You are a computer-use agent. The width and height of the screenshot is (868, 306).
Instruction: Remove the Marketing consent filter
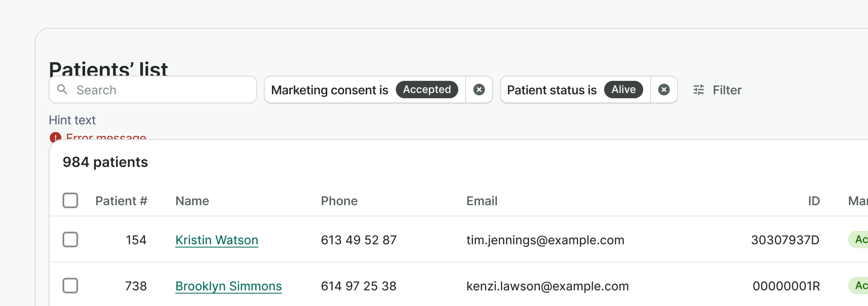[x=479, y=90]
